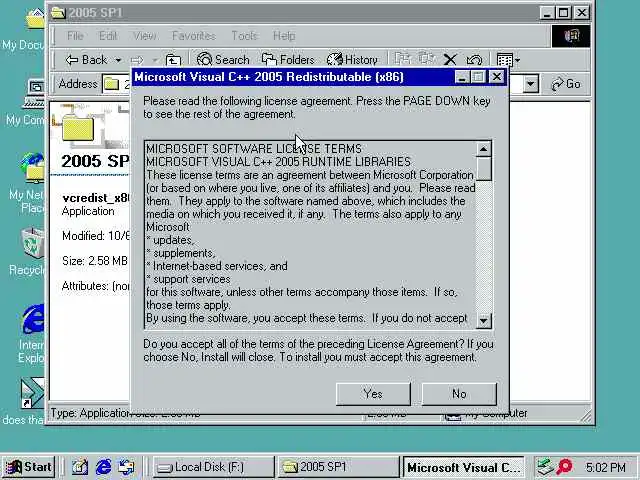Screen dimensions: 640x480
Task: Open Search pane in Explorer toolbar
Action: tap(223, 60)
